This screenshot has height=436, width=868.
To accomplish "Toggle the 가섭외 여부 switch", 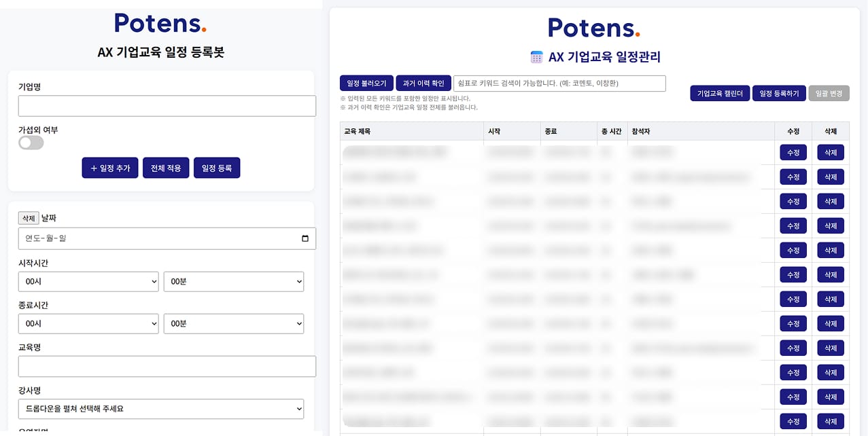I will pyautogui.click(x=31, y=143).
